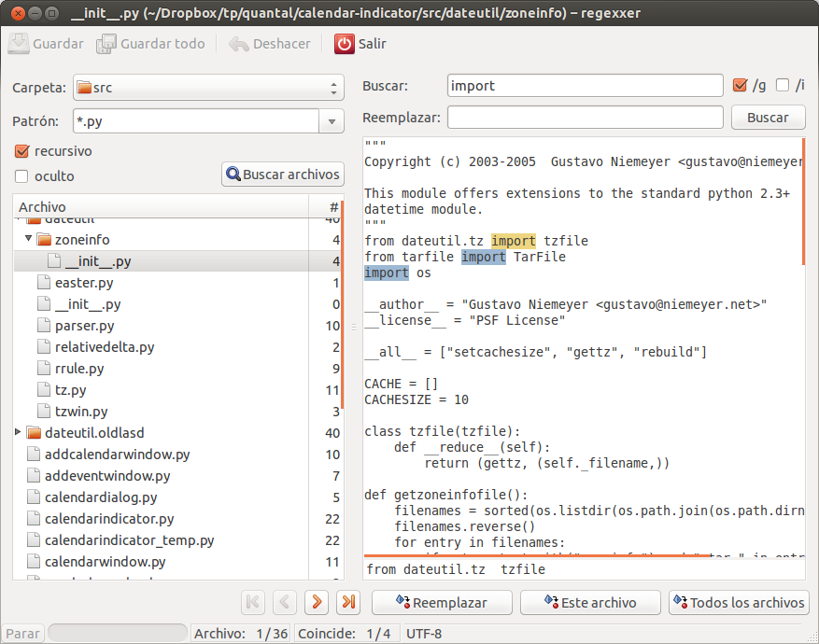
Task: Click the Buscar archivos button
Action: pos(283,175)
